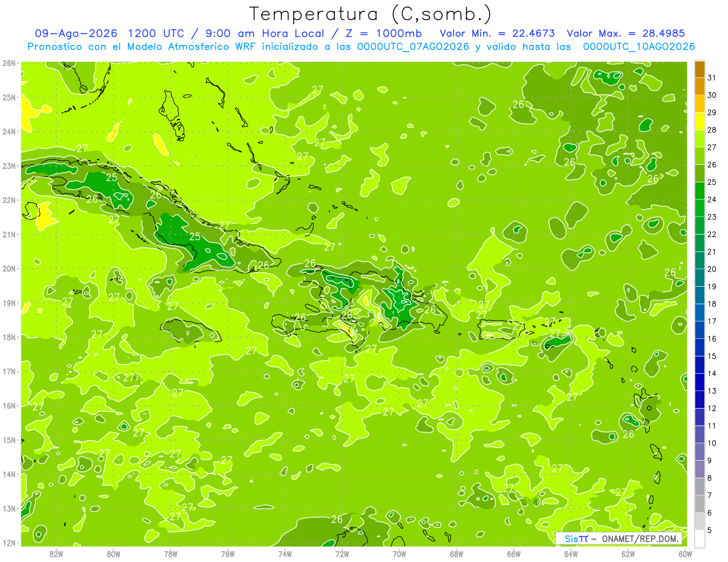Pick the dark blue legend swatch between 12 and 13
Viewport: 728px width, 562px height.
coord(699,399)
